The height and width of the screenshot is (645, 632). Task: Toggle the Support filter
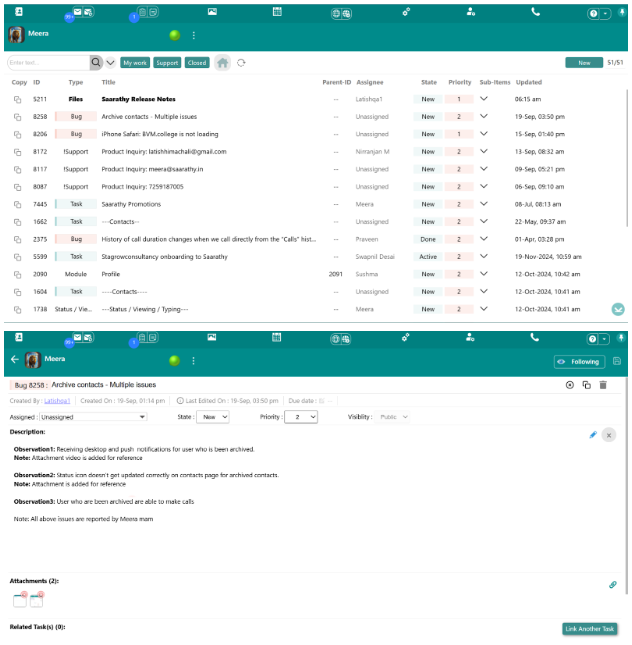167,62
